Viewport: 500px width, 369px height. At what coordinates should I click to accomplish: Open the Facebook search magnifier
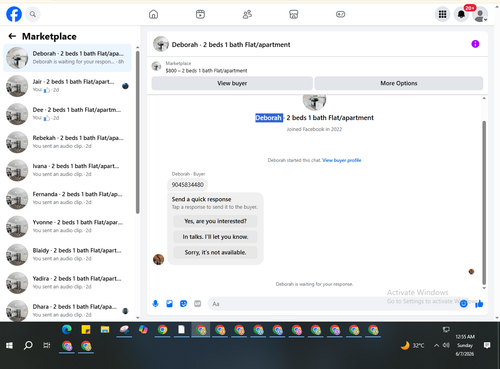tap(33, 14)
